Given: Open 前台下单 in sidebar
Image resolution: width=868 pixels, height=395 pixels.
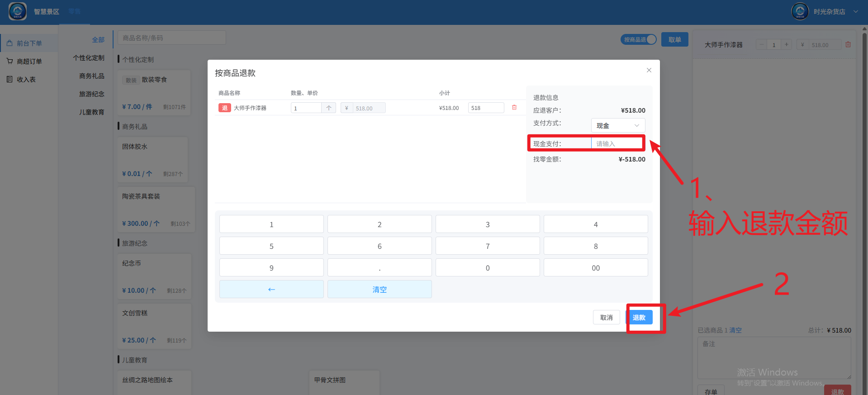Looking at the screenshot, I should coord(29,43).
